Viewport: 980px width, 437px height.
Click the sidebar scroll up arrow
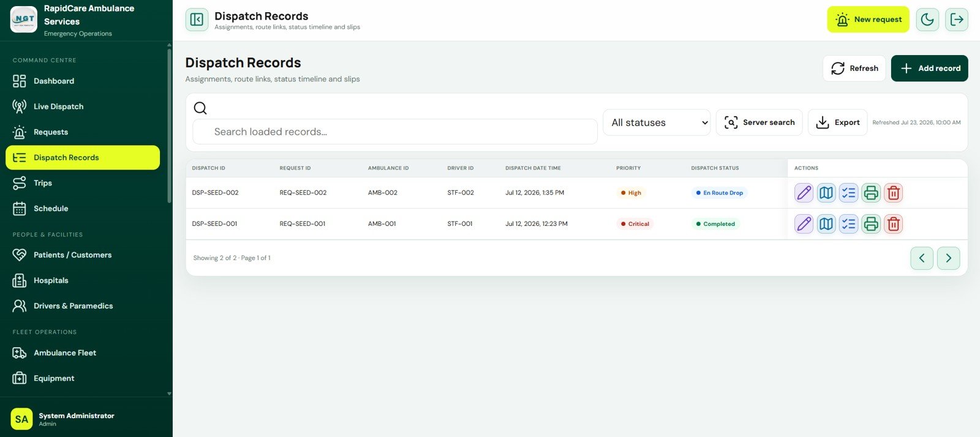[x=169, y=45]
